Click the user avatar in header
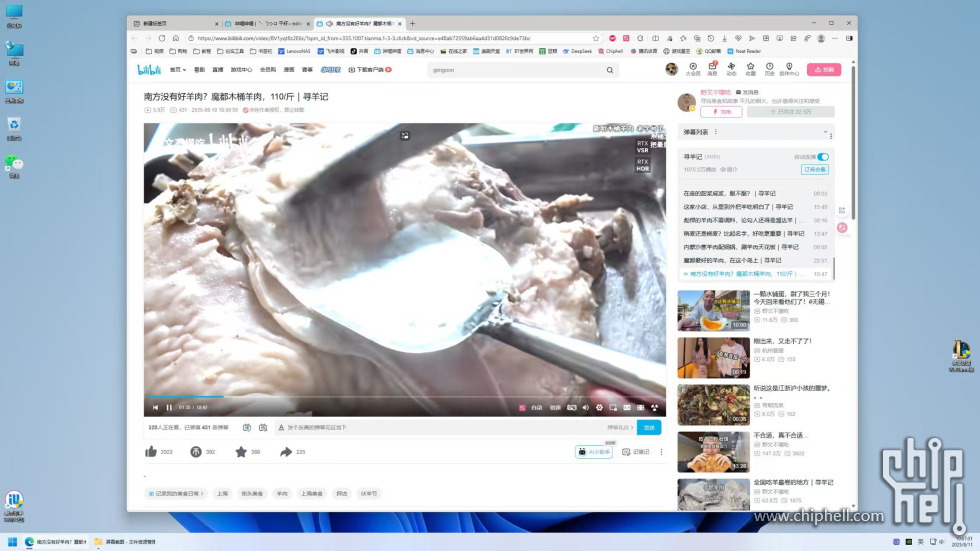This screenshot has height=551, width=980. [x=671, y=69]
